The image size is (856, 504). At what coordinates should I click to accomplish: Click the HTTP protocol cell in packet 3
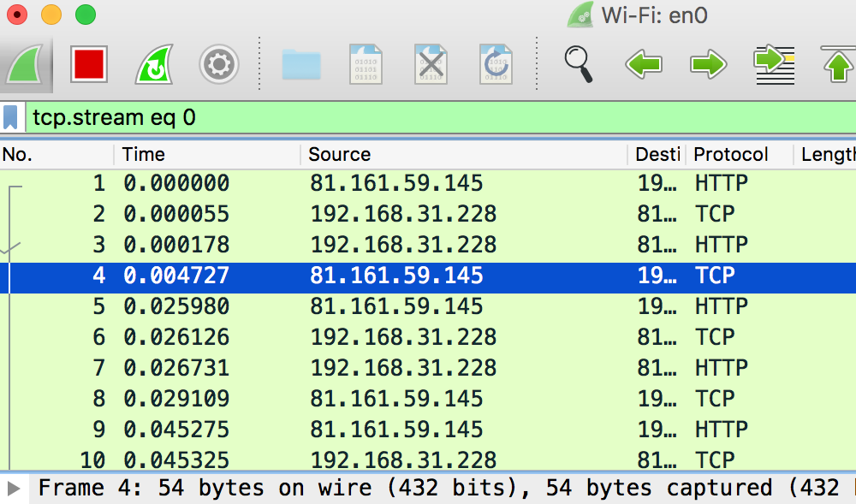tap(721, 245)
